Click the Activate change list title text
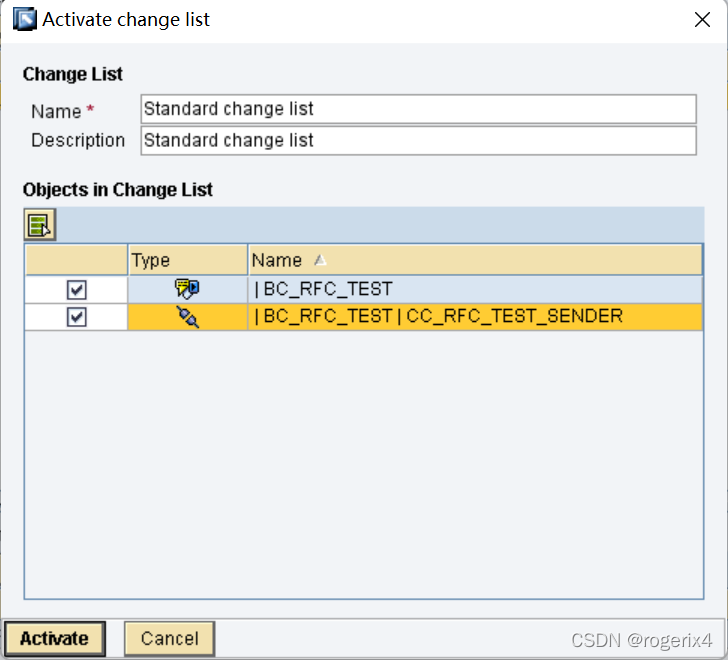Screen dimensions: 728x660 [x=126, y=19]
